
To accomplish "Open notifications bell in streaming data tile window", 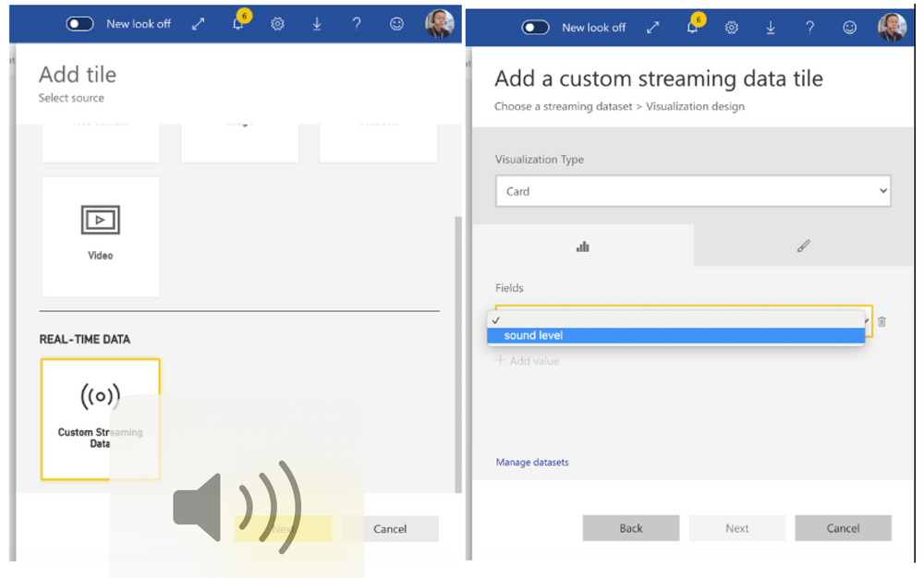I will click(692, 28).
